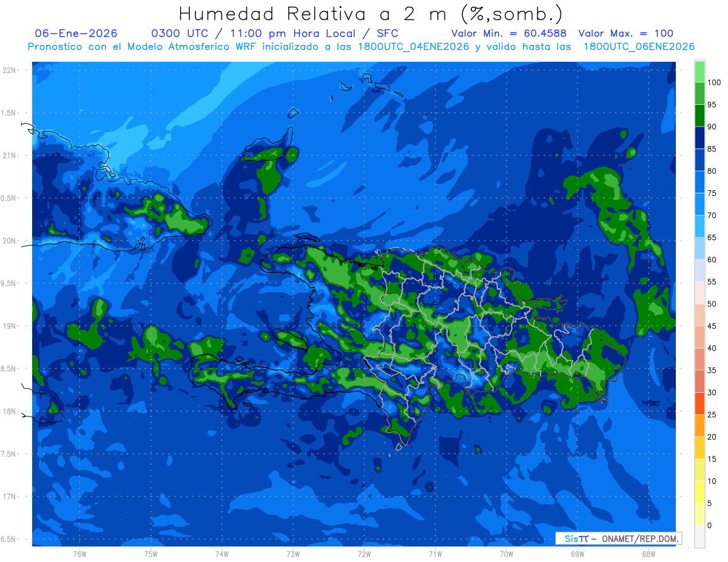Click the legend band between 75 and 80
This screenshot has height=562, width=728.
699,182
